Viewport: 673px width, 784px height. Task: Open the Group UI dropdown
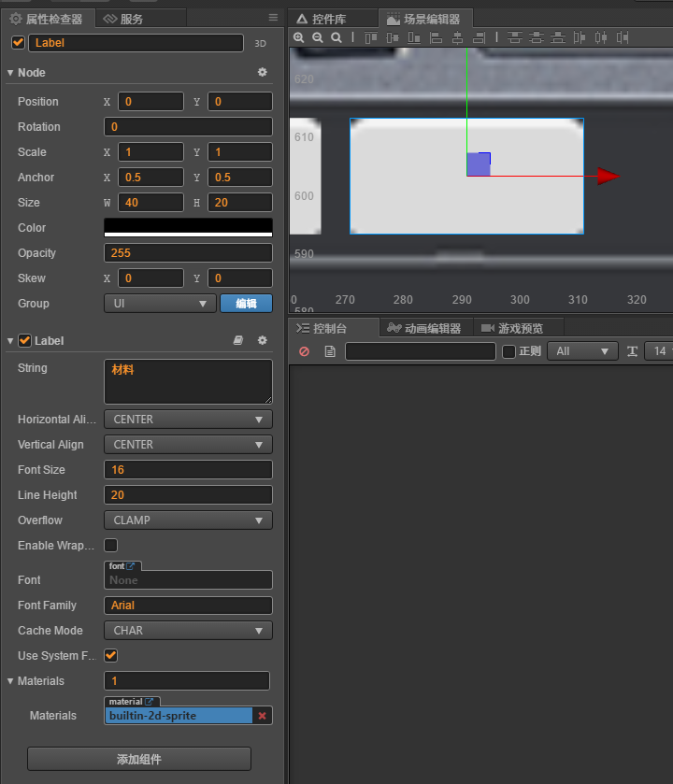pyautogui.click(x=160, y=304)
